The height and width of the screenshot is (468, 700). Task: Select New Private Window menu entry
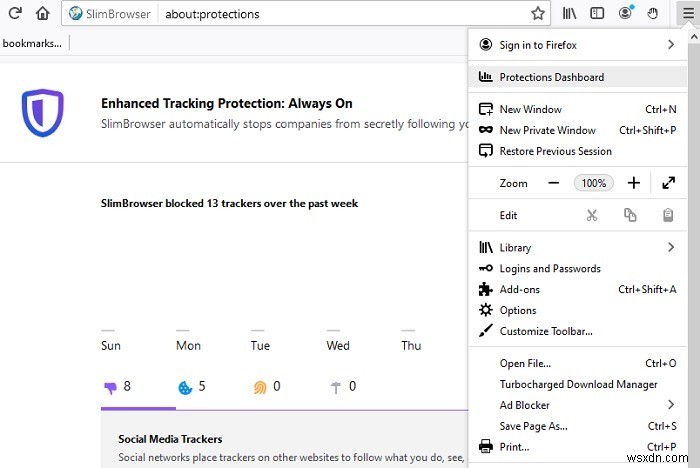(547, 130)
